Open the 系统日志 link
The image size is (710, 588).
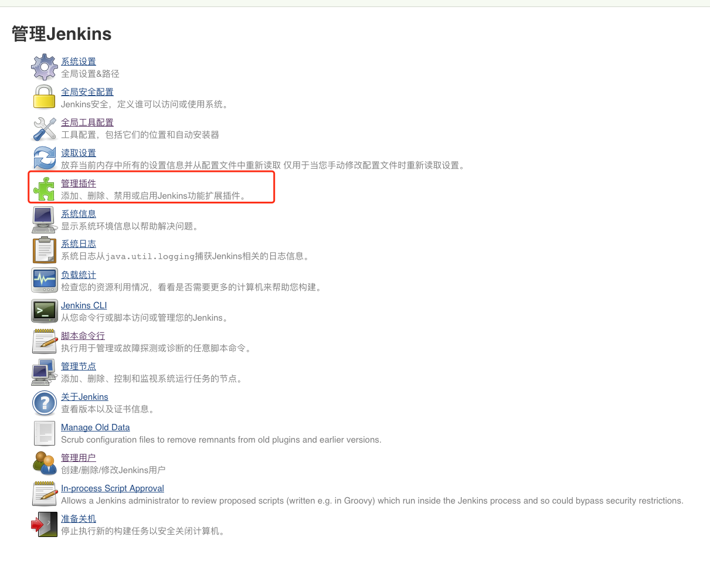(x=79, y=244)
